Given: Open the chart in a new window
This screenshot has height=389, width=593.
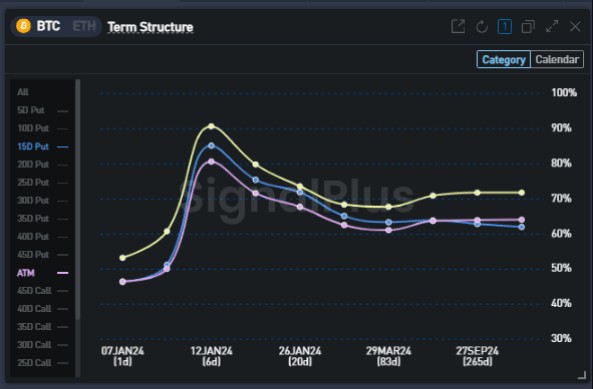Looking at the screenshot, I should pyautogui.click(x=458, y=26).
